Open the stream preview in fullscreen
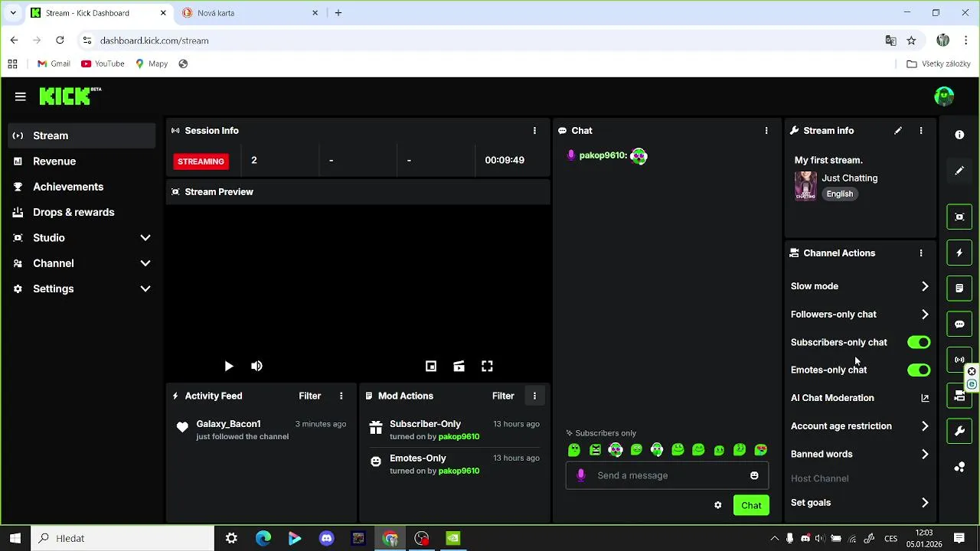Image resolution: width=980 pixels, height=551 pixels. point(487,367)
